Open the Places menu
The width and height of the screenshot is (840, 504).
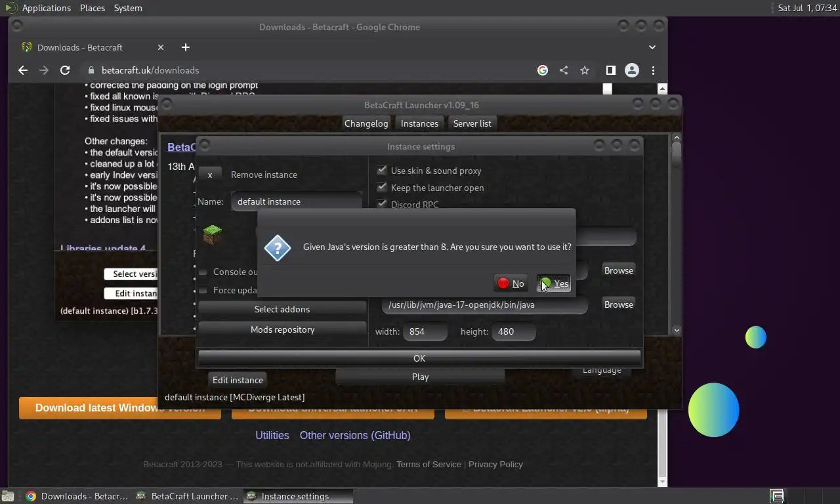tap(93, 8)
